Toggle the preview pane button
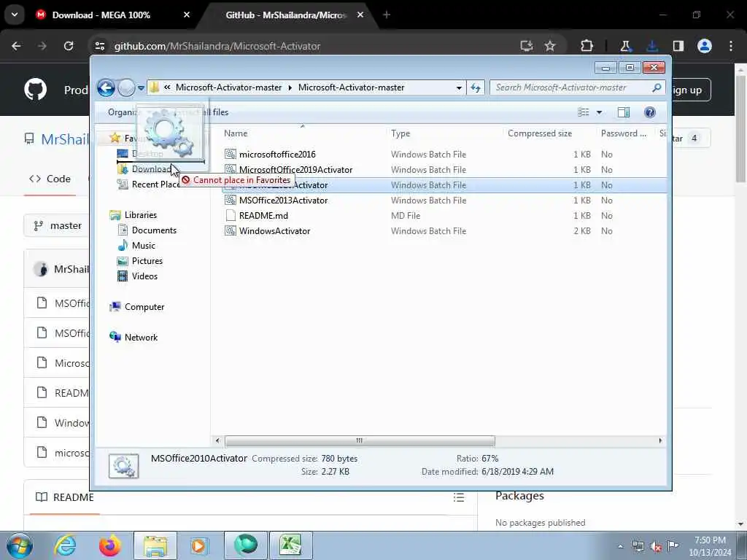The image size is (747, 560). (x=624, y=112)
